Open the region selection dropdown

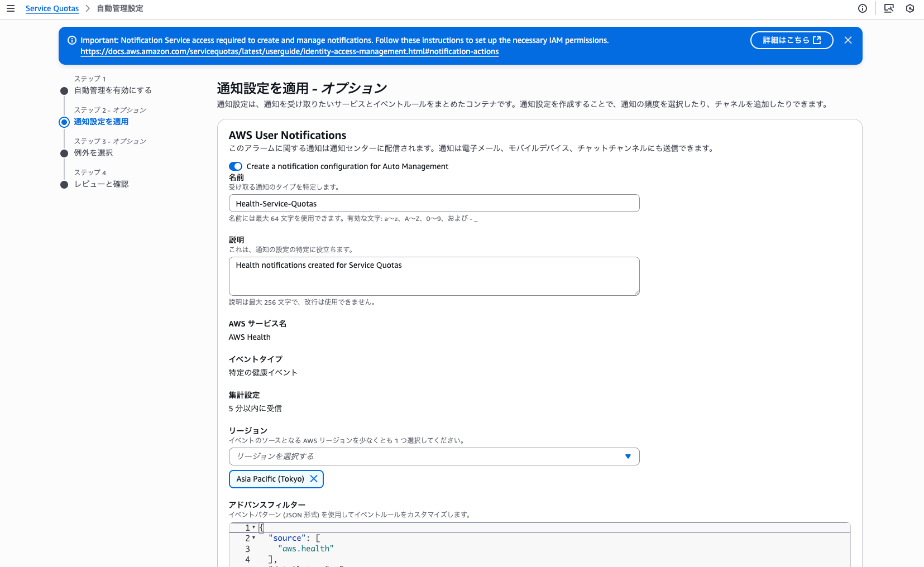[434, 457]
